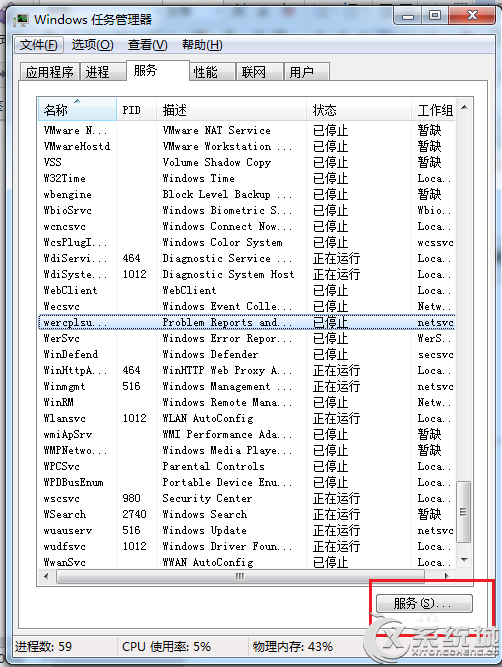
Task: Click the Windows Update description
Action: pyautogui.click(x=205, y=530)
